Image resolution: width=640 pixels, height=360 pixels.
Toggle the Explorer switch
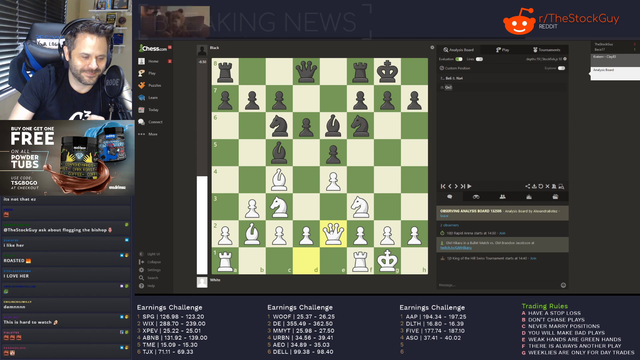tap(561, 68)
